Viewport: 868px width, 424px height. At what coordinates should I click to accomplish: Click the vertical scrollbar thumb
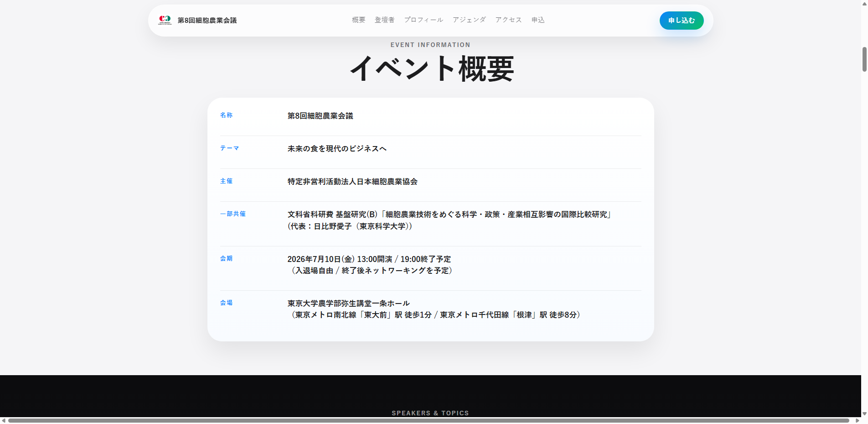click(x=864, y=59)
